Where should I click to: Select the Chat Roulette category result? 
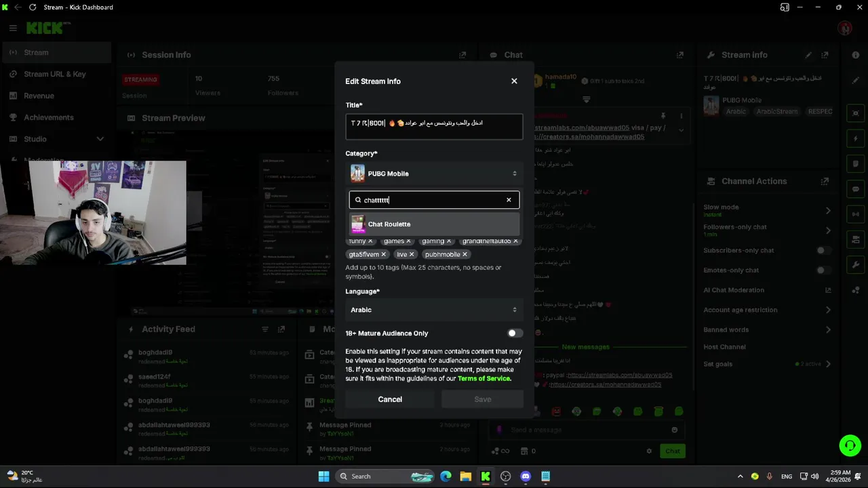(x=434, y=224)
